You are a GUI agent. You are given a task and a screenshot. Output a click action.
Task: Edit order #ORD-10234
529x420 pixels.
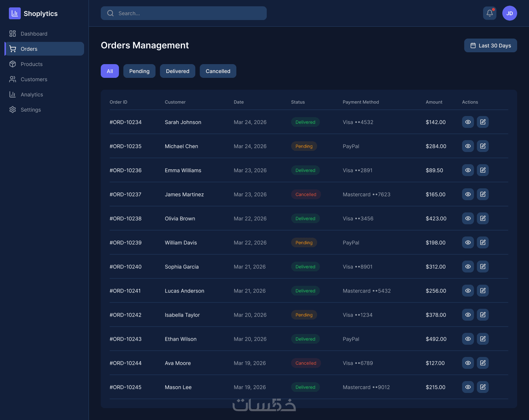click(x=483, y=122)
